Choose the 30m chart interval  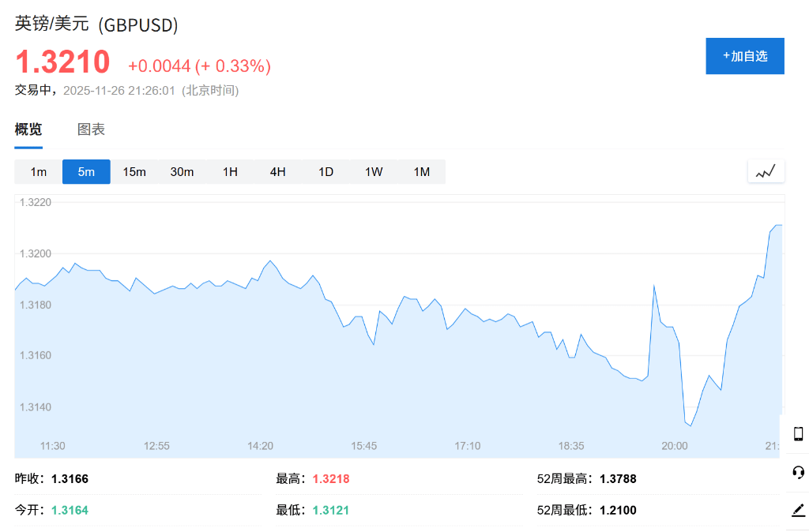[x=182, y=172]
